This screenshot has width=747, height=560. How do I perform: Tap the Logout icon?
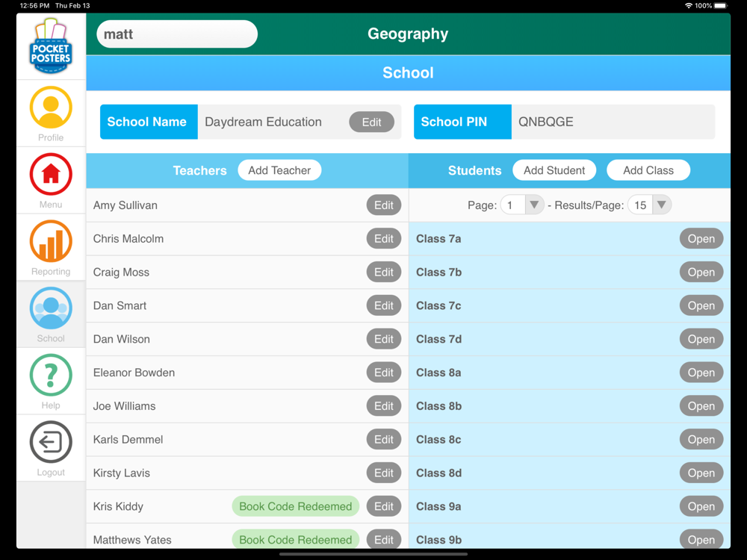(x=51, y=442)
